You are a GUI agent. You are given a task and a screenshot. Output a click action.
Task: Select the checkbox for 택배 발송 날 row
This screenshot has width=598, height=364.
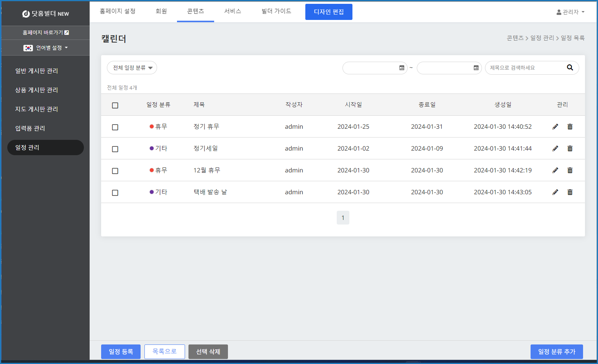[x=115, y=193]
